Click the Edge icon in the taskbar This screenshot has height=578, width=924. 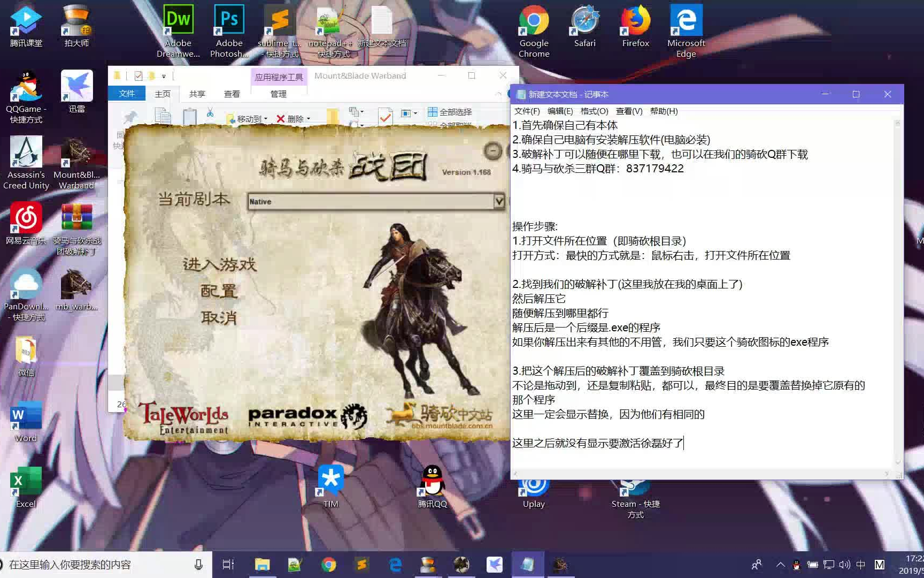(x=395, y=565)
